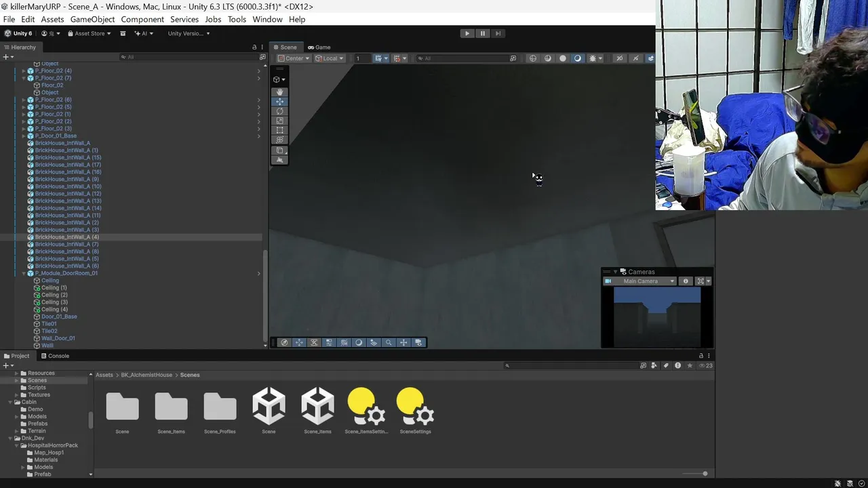868x488 pixels.
Task: Click the Assets breadcrumb link
Action: pyautogui.click(x=104, y=375)
